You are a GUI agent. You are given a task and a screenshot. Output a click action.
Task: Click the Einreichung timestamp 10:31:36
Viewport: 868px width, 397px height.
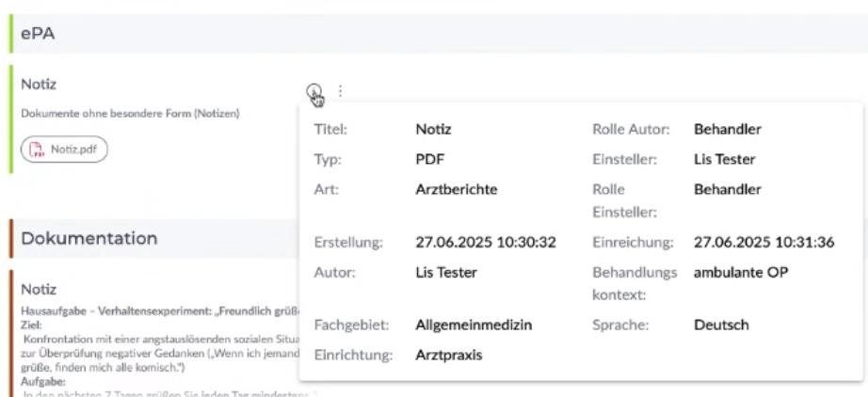pyautogui.click(x=764, y=243)
